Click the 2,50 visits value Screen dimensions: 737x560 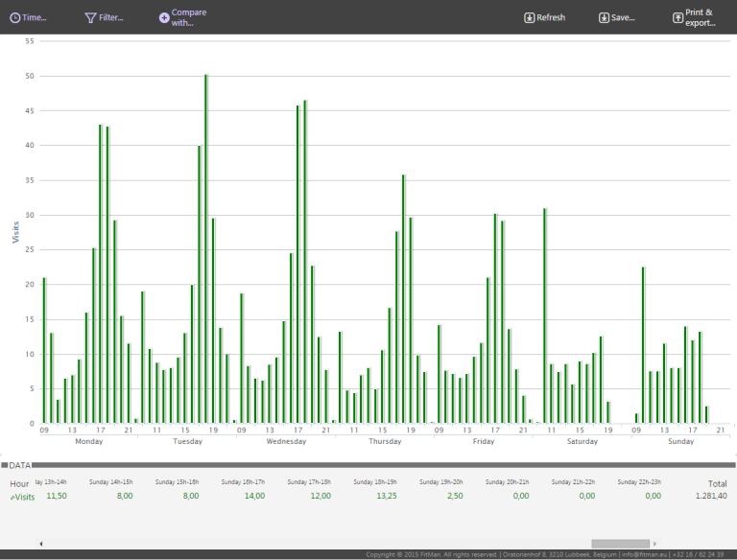point(455,496)
